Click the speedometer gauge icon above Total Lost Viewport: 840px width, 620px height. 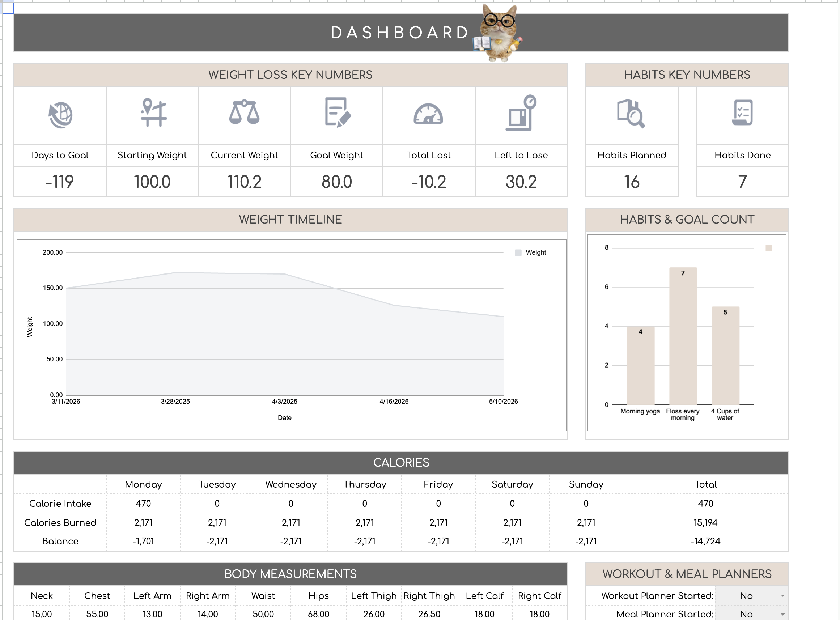[x=428, y=113]
